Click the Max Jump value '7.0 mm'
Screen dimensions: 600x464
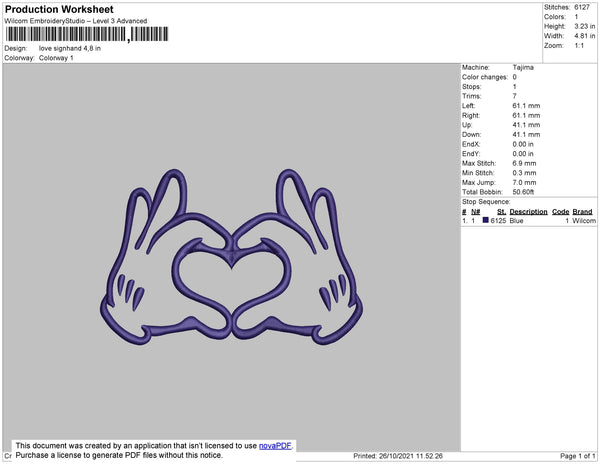click(x=524, y=182)
